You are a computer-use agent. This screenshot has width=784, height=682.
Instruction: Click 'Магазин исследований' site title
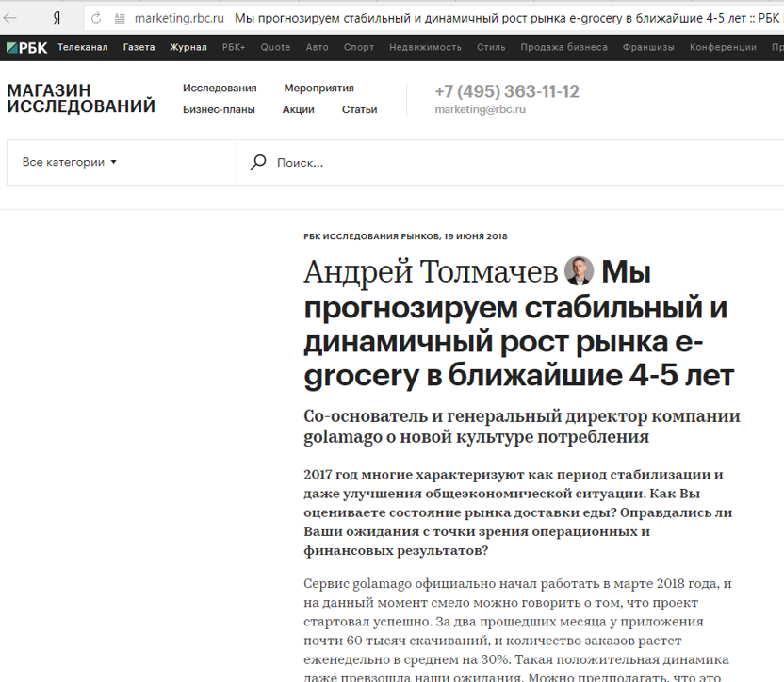pyautogui.click(x=81, y=99)
